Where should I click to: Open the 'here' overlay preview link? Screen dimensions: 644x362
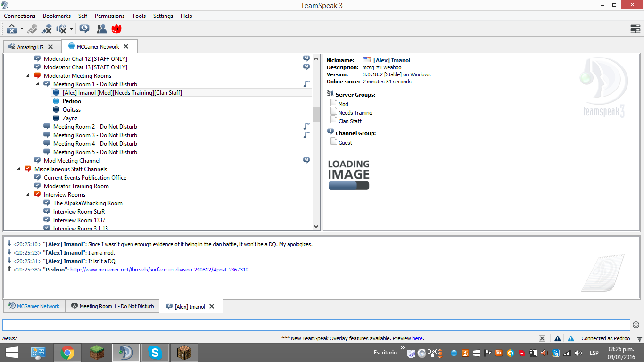417,338
